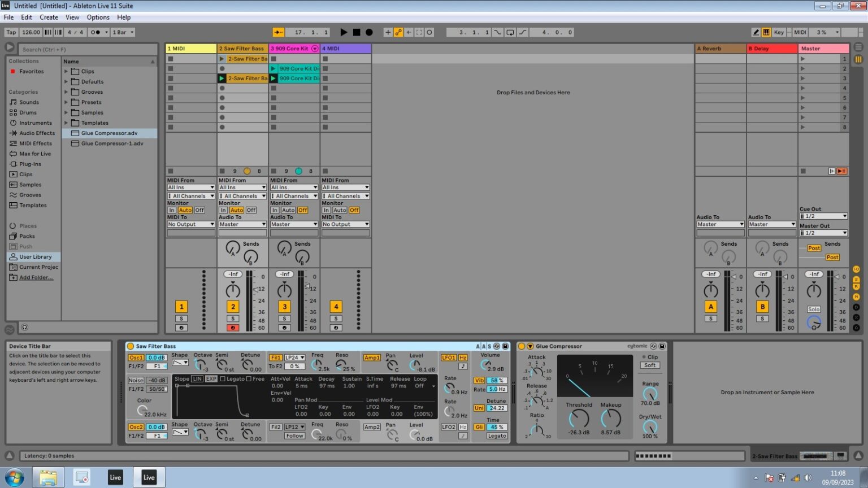Image resolution: width=868 pixels, height=488 pixels.
Task: Toggle Saw Filter Bass device on/off
Action: (131, 346)
